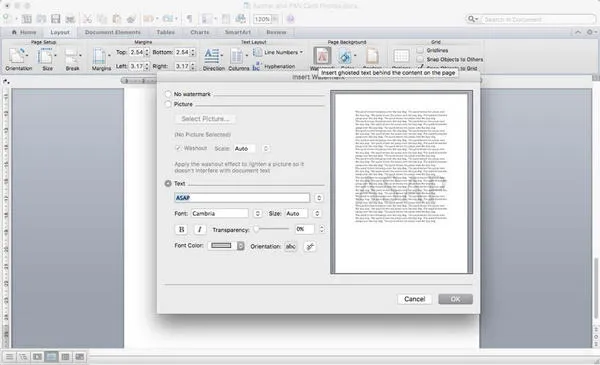Toggle the Washout checkbox
600x365 pixels.
(x=178, y=148)
